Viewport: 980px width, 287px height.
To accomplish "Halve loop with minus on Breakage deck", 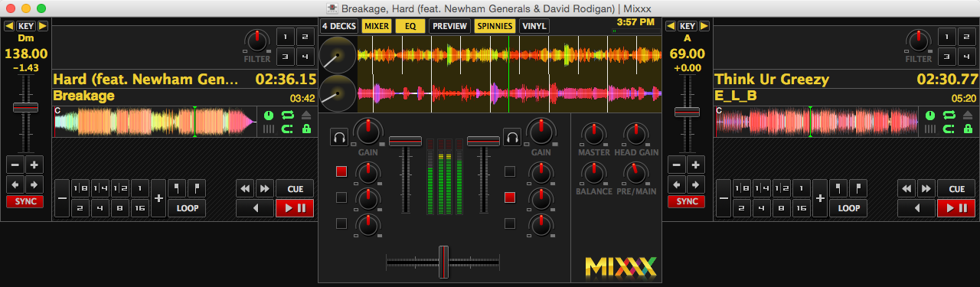I will pos(62,198).
